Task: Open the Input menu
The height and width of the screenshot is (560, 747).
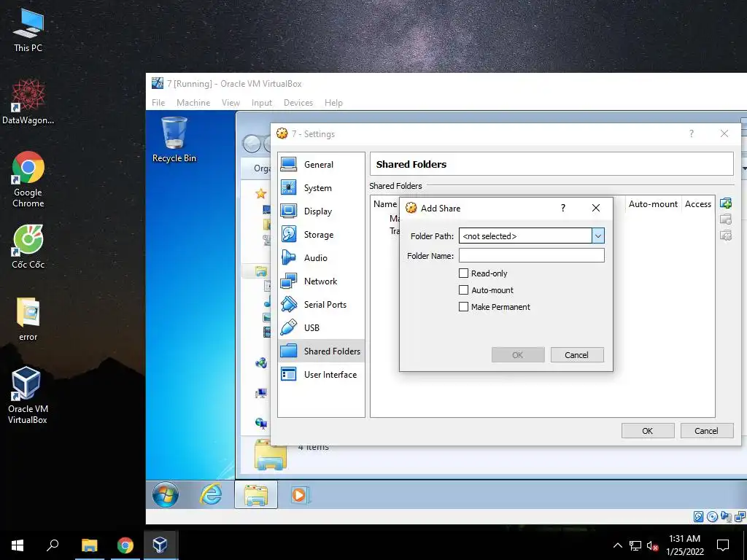Action: [x=262, y=102]
